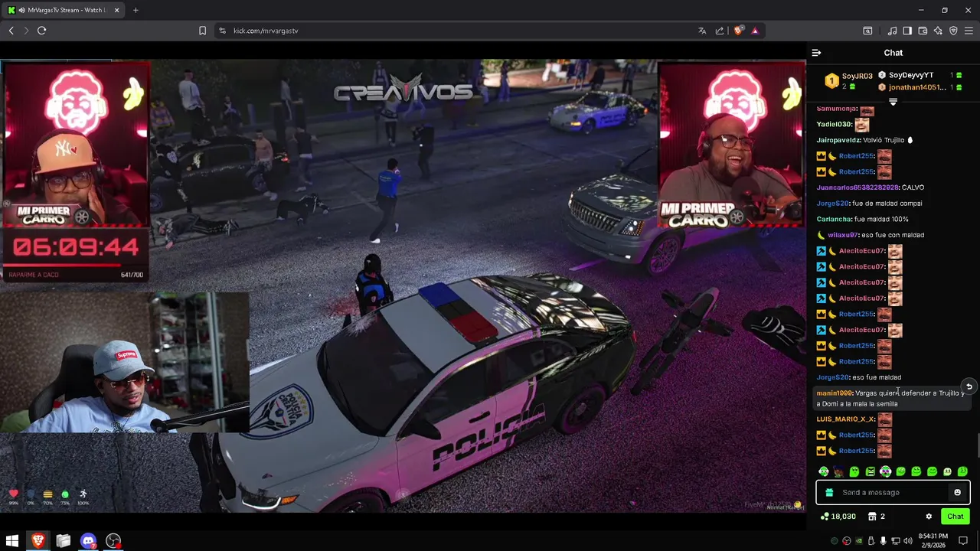
Task: Open Brave VPN shield icon
Action: click(953, 31)
